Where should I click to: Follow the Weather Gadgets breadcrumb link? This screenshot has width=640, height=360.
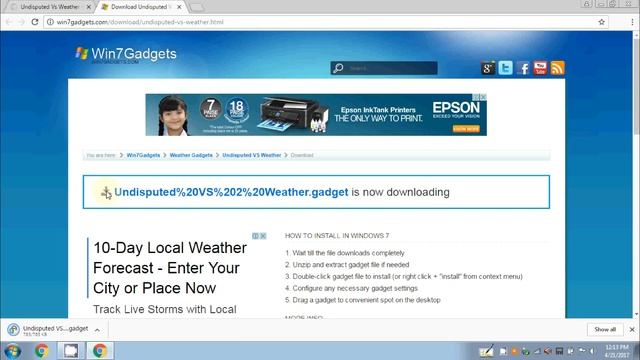click(x=191, y=156)
